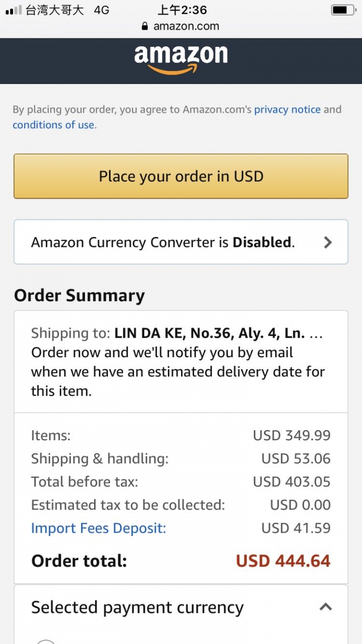Select the partially visible payment currency radio button
Screen dimensions: 362x644
tap(46, 641)
